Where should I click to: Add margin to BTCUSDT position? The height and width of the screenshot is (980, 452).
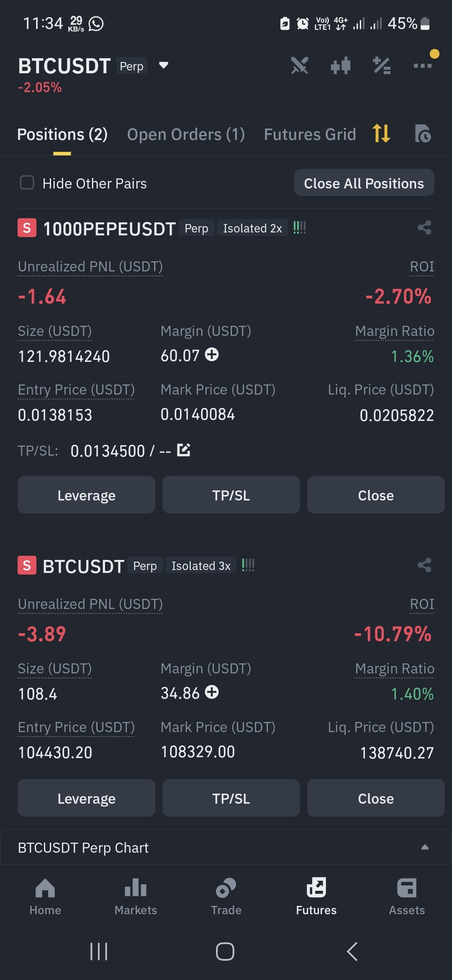point(212,692)
